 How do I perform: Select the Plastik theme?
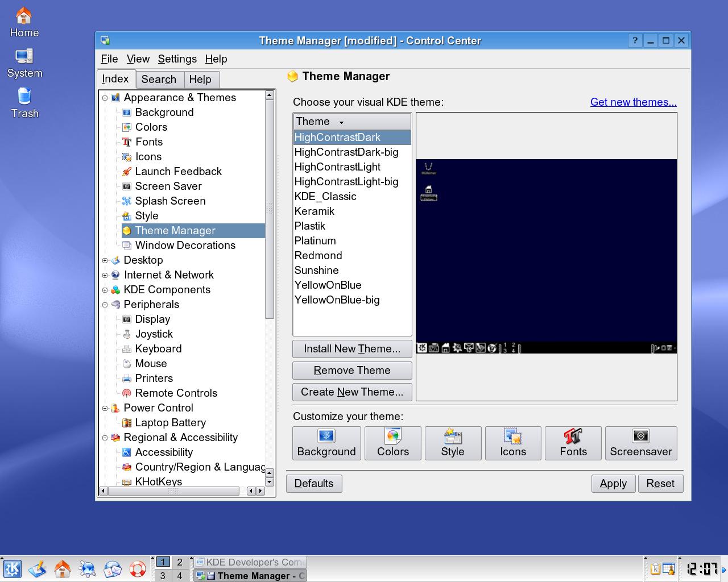pos(352,226)
